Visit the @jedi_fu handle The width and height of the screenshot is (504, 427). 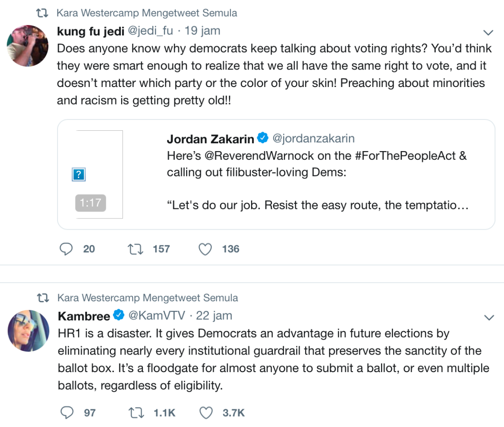pyautogui.click(x=150, y=31)
